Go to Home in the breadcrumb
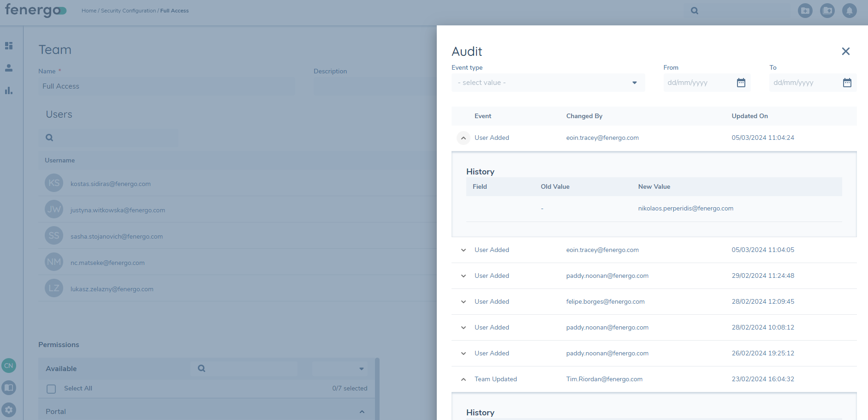Viewport: 868px width, 420px height. [89, 11]
